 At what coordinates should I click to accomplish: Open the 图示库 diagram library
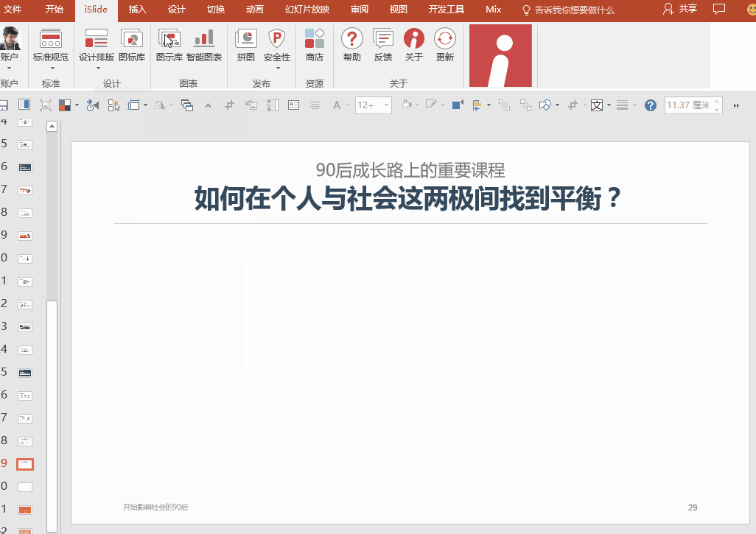click(x=169, y=45)
